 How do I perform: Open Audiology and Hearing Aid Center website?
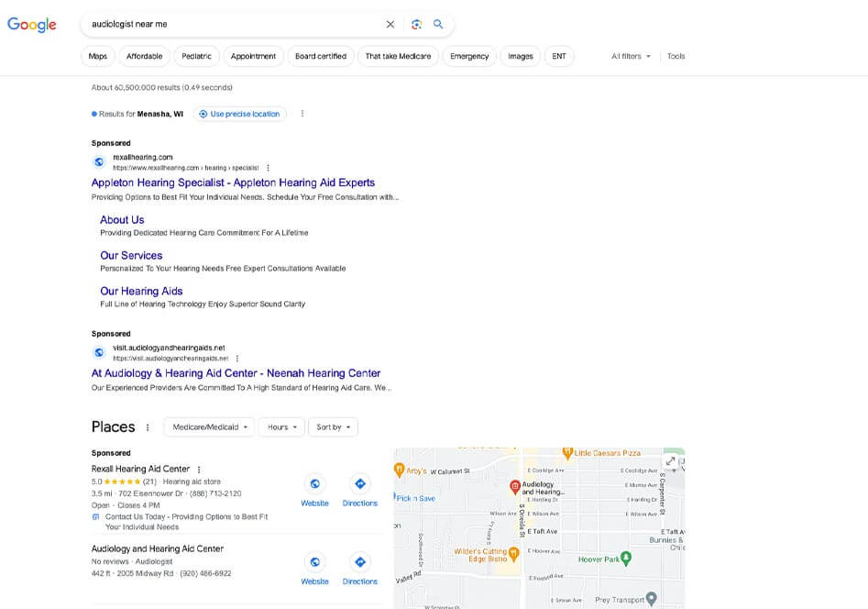click(x=314, y=562)
